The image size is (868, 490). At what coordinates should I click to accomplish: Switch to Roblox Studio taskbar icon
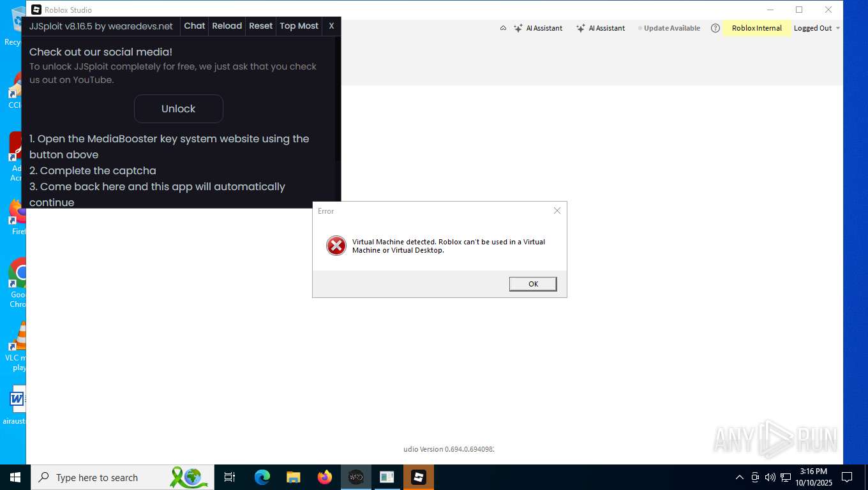point(419,477)
